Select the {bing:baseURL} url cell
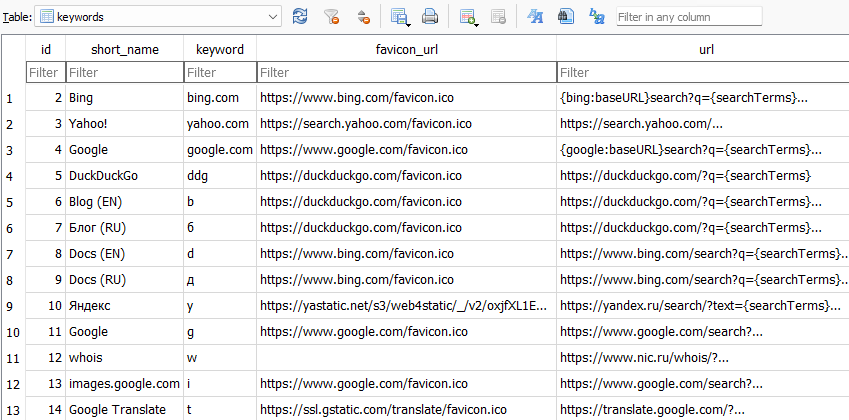The image size is (849, 420). pos(703,98)
